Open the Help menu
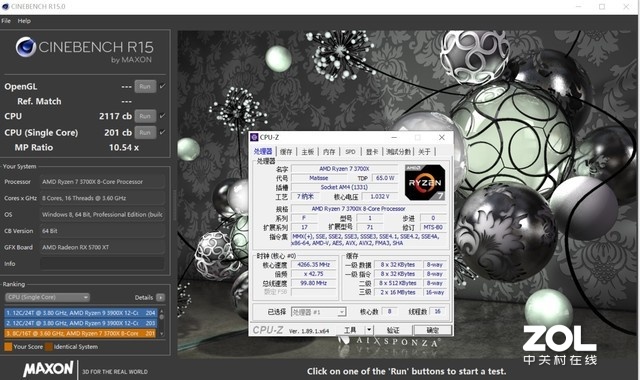 click(x=24, y=21)
